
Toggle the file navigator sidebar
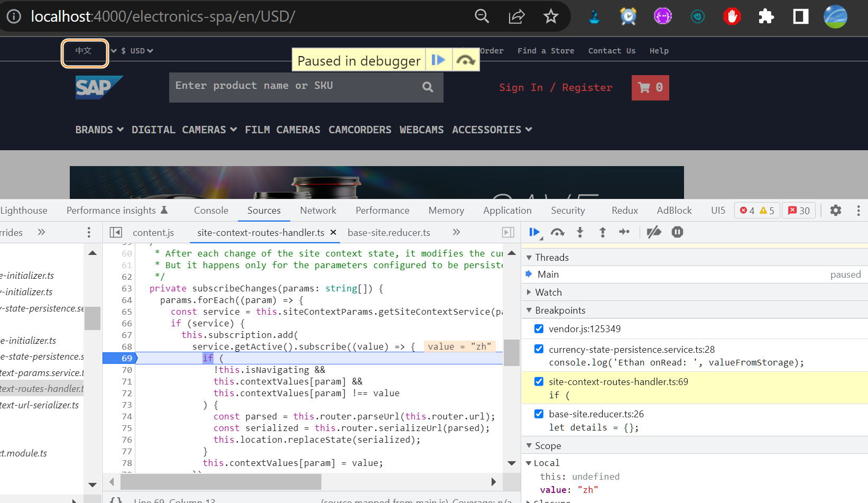pos(116,232)
